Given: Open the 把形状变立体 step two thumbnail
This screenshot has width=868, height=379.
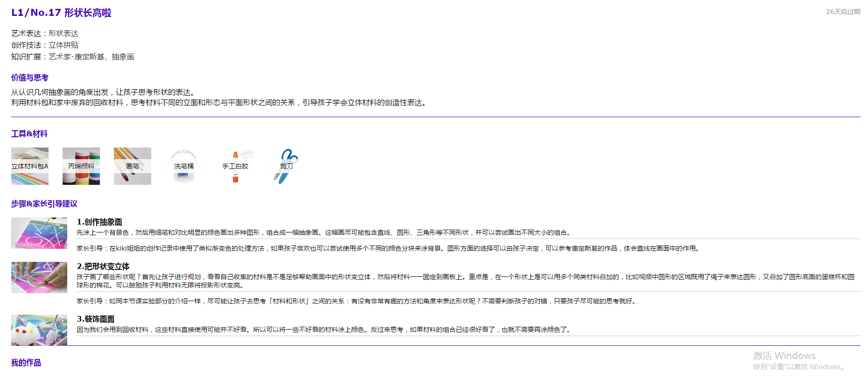Looking at the screenshot, I should coord(39,277).
